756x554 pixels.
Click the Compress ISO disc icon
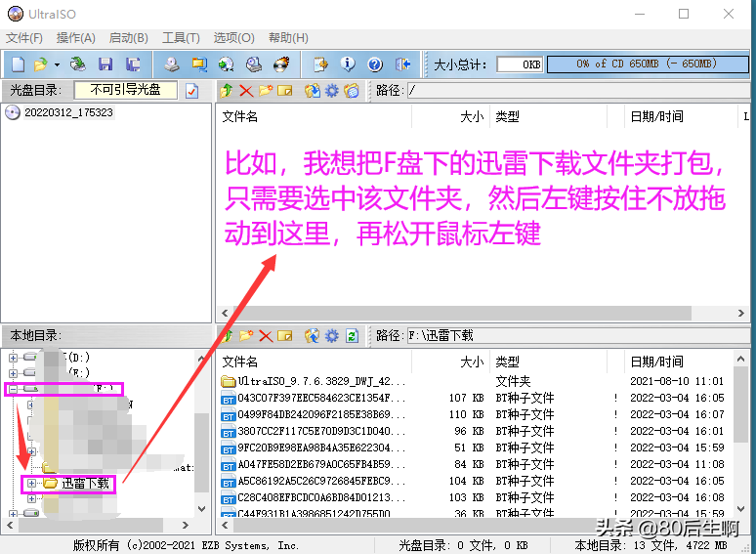pyautogui.click(x=227, y=64)
